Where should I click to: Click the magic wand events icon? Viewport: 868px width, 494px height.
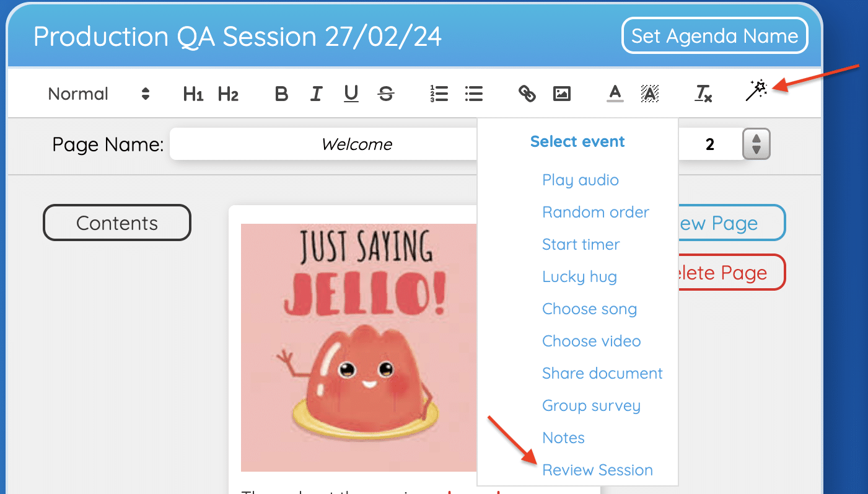(756, 91)
